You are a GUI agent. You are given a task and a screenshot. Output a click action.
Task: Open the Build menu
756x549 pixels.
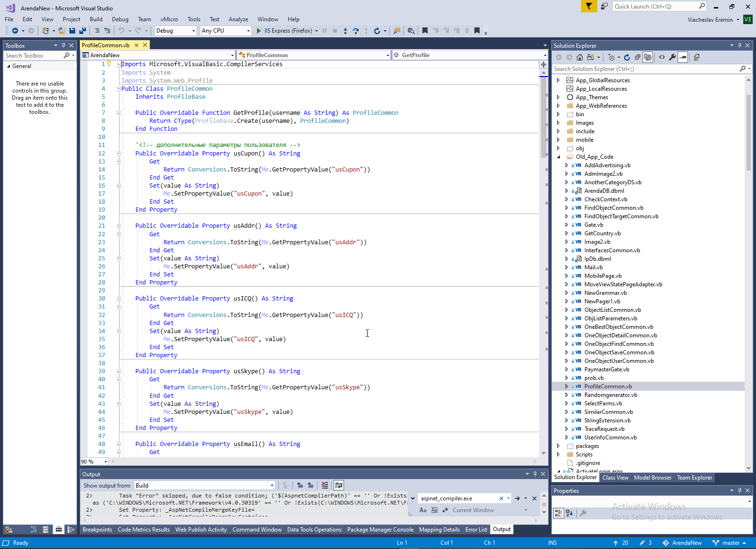(x=96, y=19)
